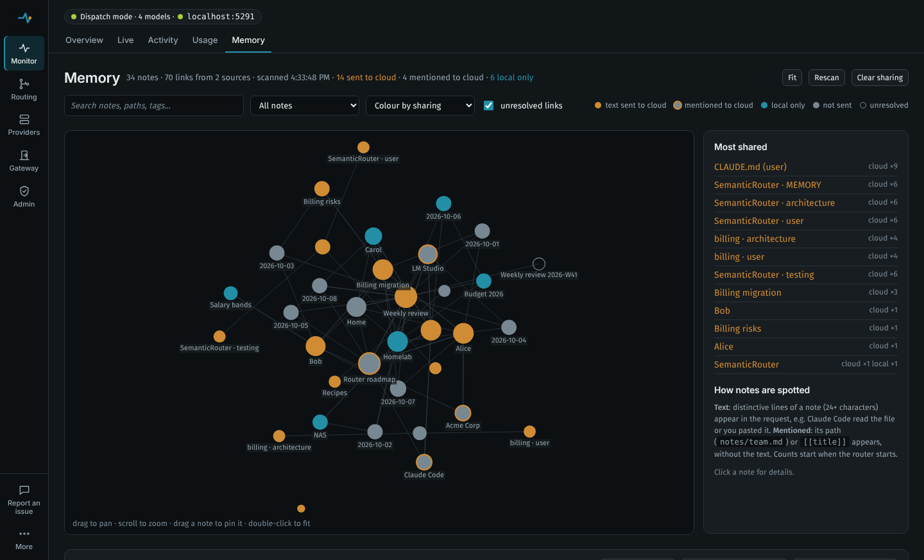Switch to the Usage tab
924x560 pixels.
pyautogui.click(x=205, y=40)
